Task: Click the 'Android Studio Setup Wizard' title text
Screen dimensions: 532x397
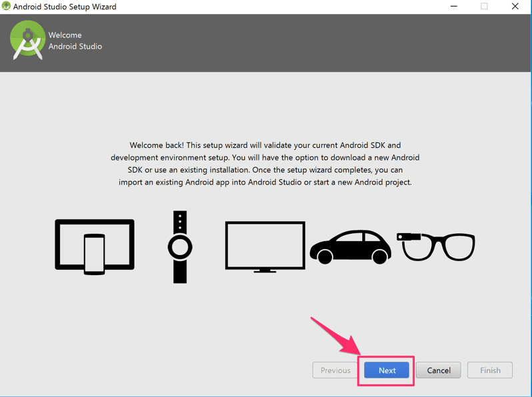Action: pos(65,7)
